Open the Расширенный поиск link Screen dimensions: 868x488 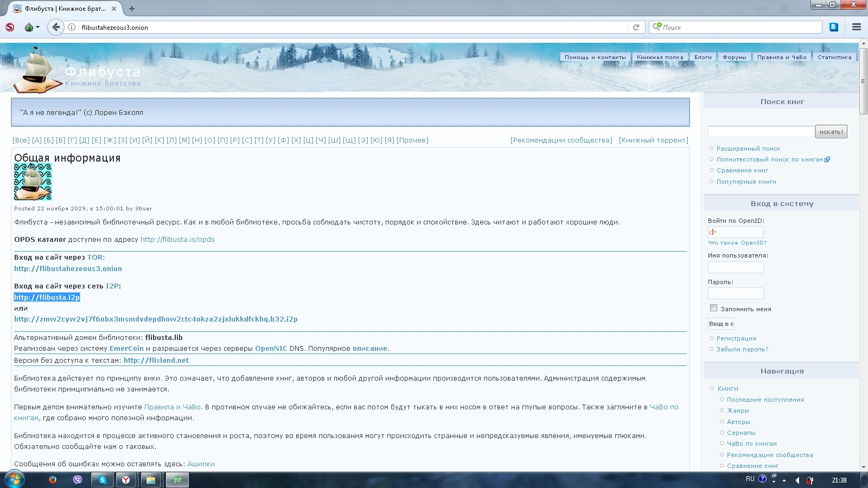[748, 149]
